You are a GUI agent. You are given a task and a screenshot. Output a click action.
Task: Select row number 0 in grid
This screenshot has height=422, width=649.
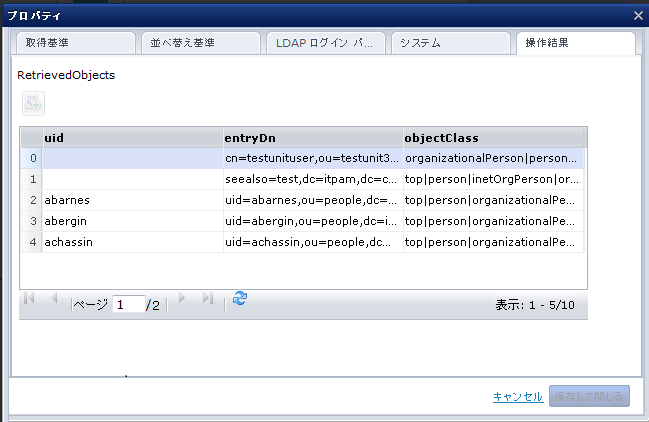coord(31,158)
